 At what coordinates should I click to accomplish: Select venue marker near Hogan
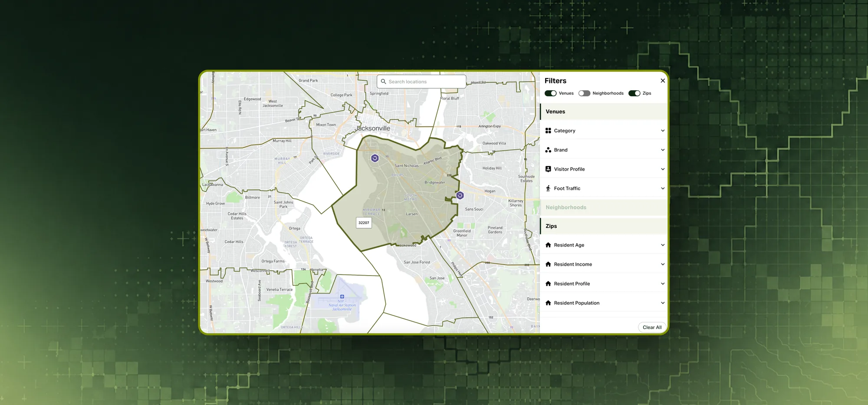coord(460,195)
